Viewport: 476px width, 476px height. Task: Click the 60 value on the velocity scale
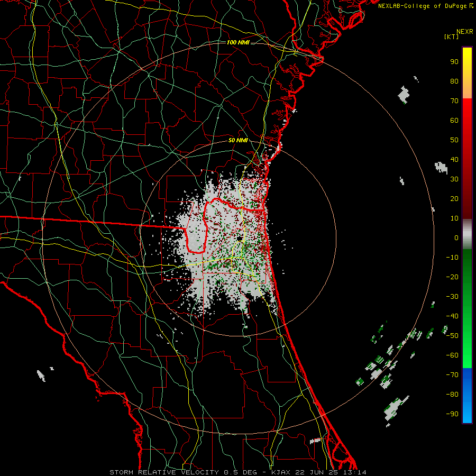[454, 120]
